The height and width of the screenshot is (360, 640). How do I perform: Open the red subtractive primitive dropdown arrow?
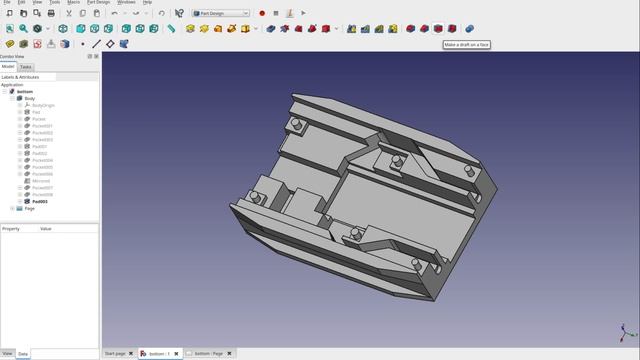pos(336,29)
